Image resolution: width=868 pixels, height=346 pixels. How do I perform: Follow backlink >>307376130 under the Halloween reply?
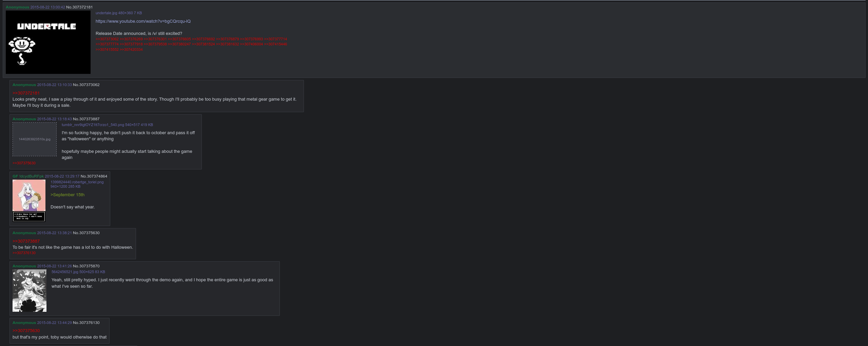[x=24, y=253]
